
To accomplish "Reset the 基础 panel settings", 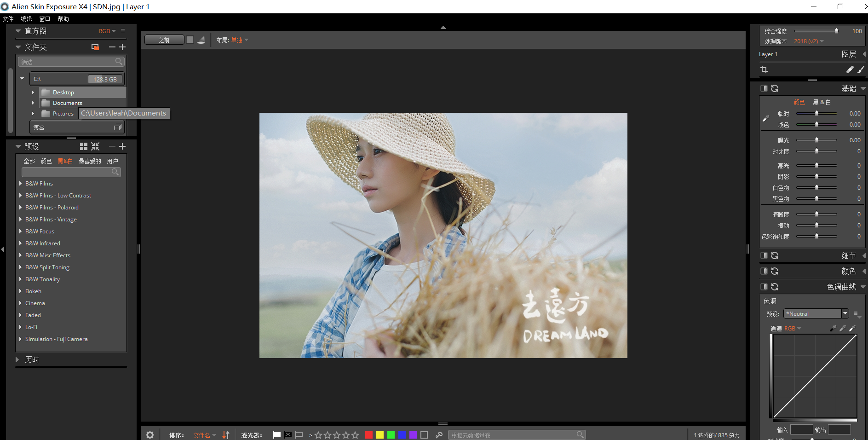I will [775, 88].
